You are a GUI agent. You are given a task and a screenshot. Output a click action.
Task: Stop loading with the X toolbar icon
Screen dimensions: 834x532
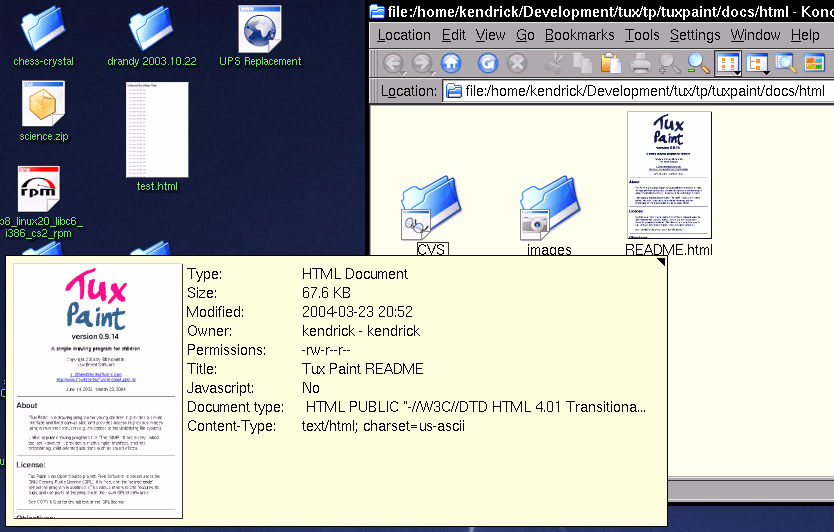516,63
